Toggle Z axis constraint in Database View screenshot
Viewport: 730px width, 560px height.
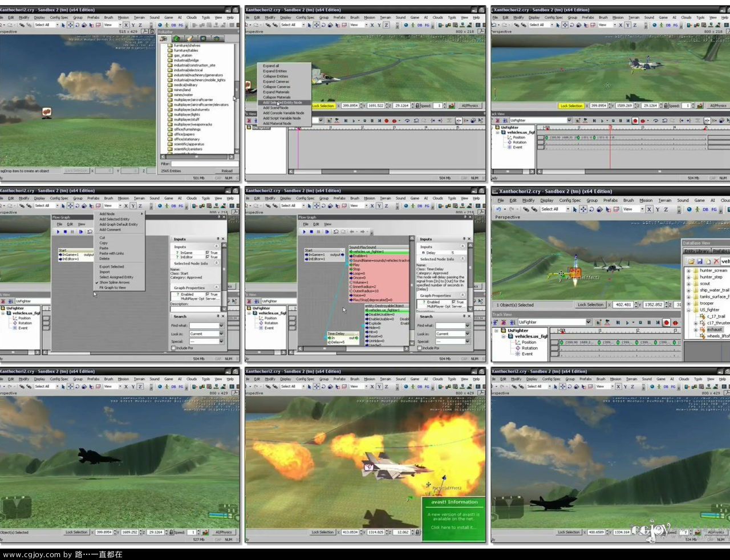click(666, 209)
